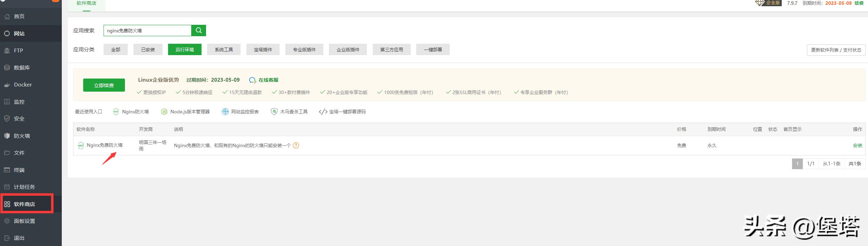The height and width of the screenshot is (246, 868).
Task: Click the 首页显示 column header
Action: pos(792,129)
